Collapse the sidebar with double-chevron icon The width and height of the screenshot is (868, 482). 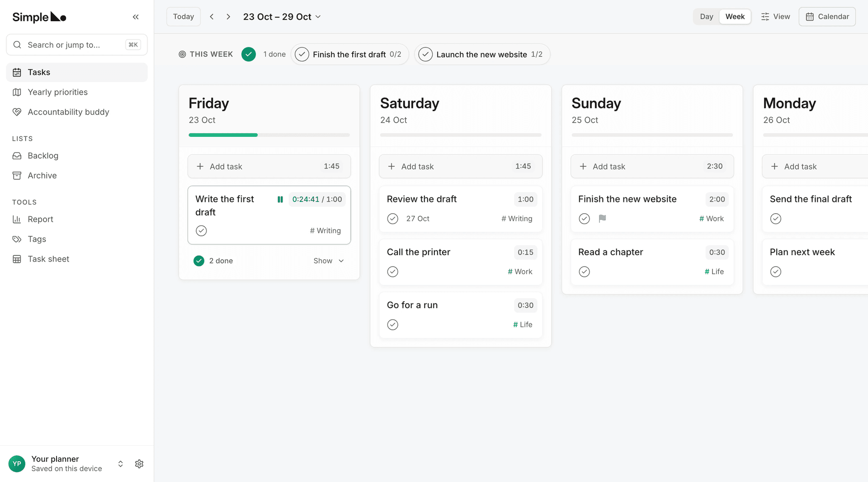click(x=136, y=17)
